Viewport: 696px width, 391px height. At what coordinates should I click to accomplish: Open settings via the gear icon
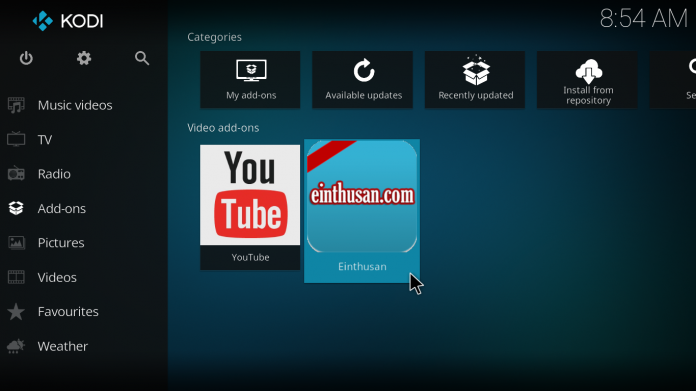point(84,58)
